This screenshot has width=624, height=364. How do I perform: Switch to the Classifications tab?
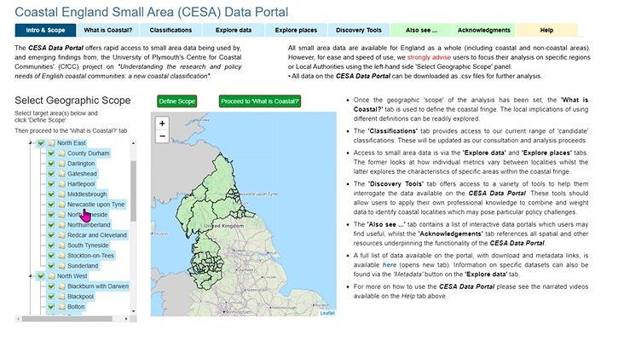pos(170,30)
